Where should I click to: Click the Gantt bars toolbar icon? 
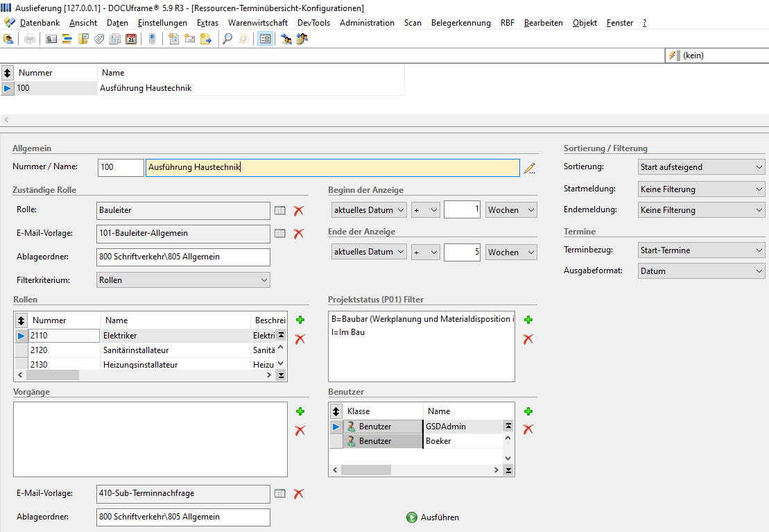[x=67, y=40]
